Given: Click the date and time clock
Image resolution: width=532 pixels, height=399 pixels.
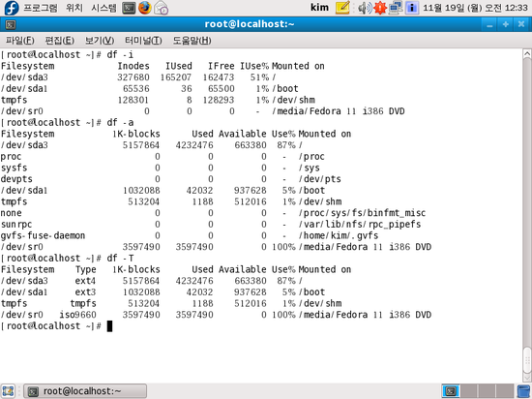Looking at the screenshot, I should tap(475, 8).
